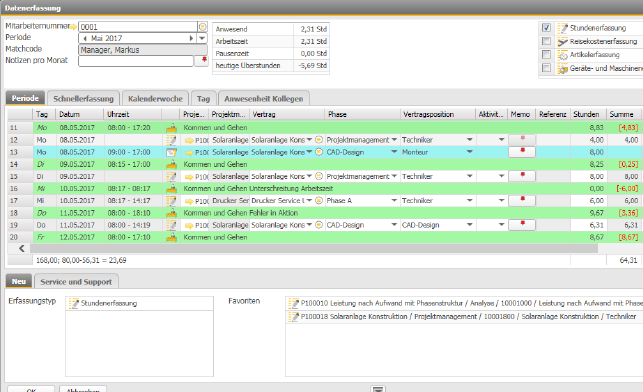Open Phase dropdown for Projektmanagement row 12
This screenshot has width=643, height=392.
(x=394, y=140)
